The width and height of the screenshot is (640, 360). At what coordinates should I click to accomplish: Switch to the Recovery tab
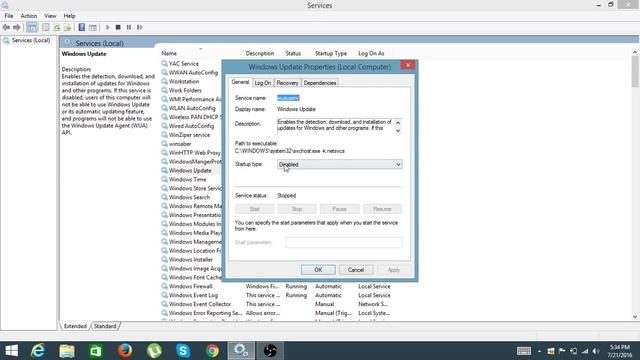click(287, 83)
